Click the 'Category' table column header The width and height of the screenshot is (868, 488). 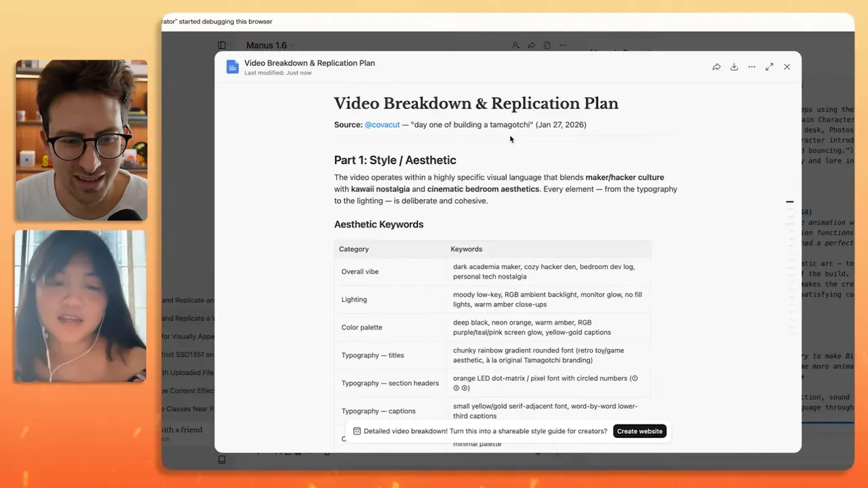[x=354, y=249]
